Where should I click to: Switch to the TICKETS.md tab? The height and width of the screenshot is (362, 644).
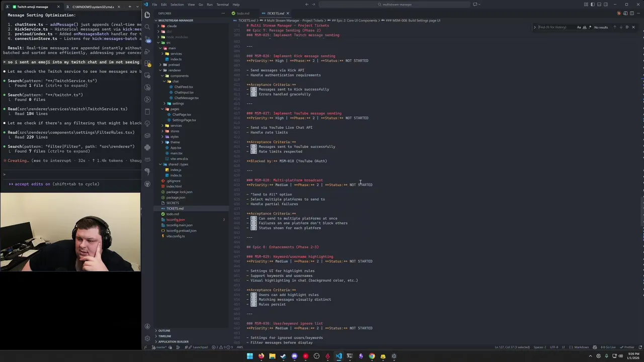pyautogui.click(x=276, y=13)
